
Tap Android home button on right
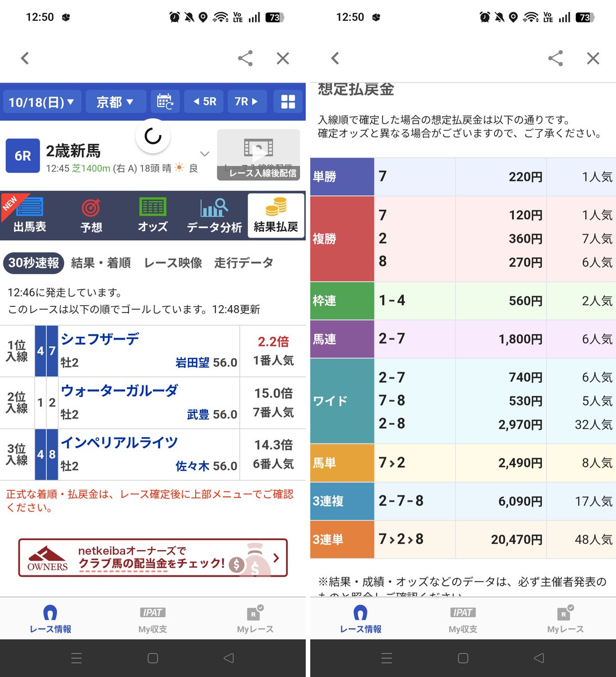[463, 658]
